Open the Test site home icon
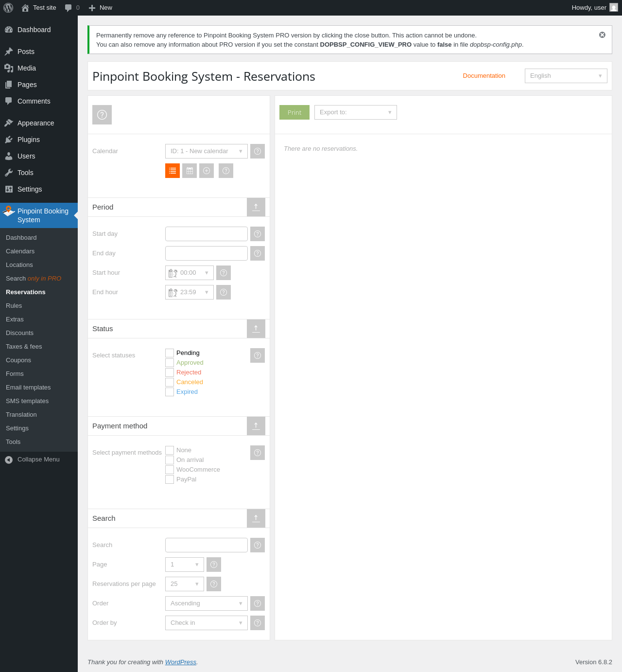The image size is (622, 672). [25, 8]
